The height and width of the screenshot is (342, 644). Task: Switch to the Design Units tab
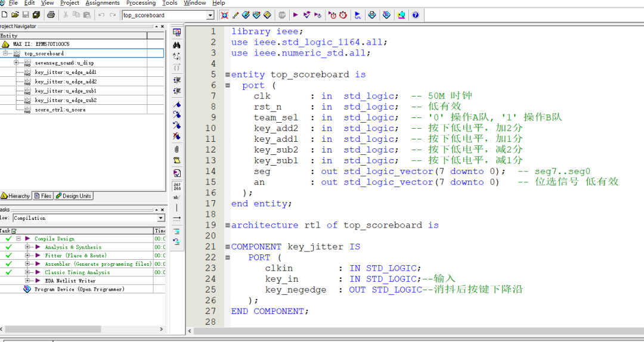[x=73, y=196]
